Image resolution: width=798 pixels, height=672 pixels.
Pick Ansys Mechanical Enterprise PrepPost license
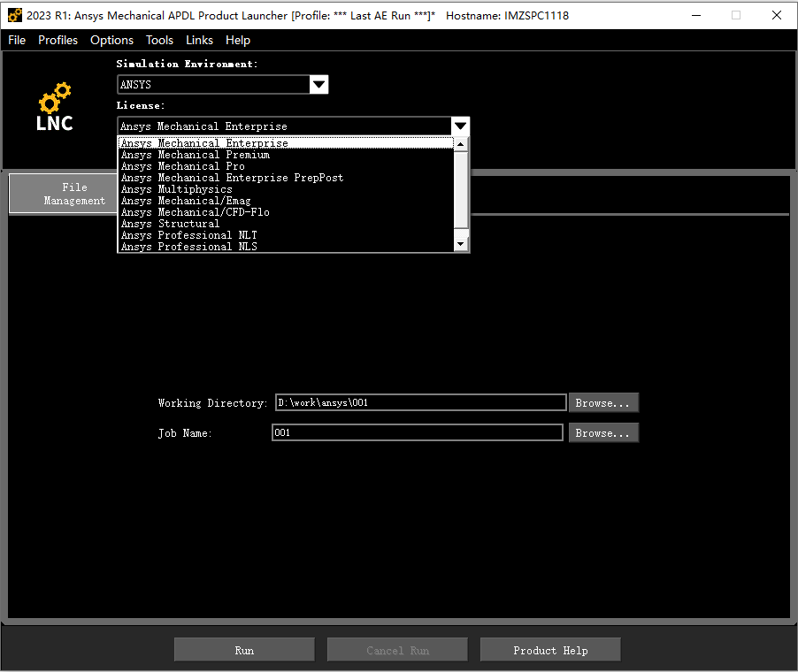pyautogui.click(x=286, y=178)
